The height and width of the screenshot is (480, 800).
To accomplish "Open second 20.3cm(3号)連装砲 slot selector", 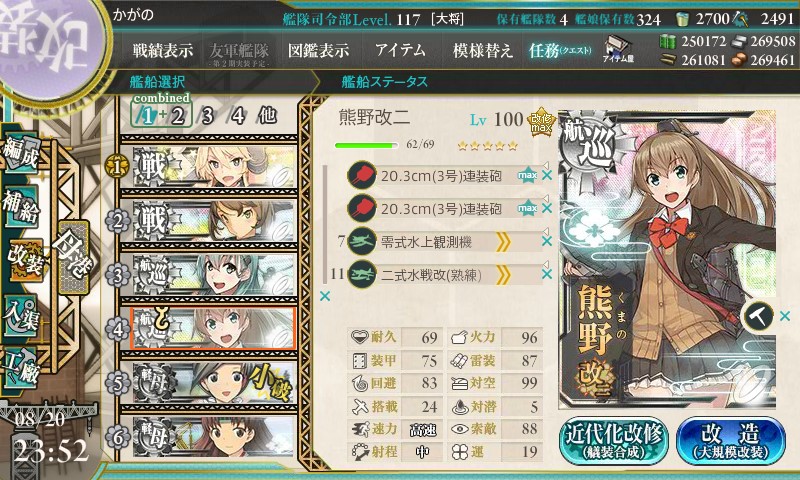I will click(444, 208).
